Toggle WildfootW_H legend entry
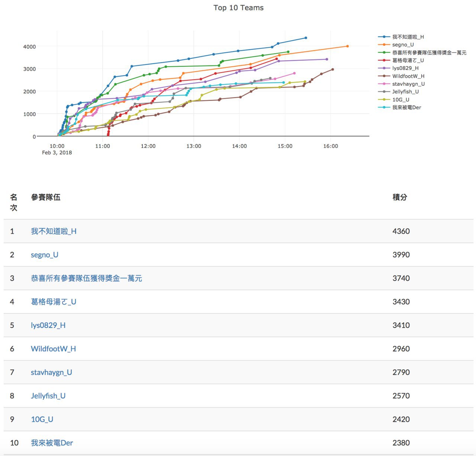Screen dimensions: 476x456 coord(401,76)
